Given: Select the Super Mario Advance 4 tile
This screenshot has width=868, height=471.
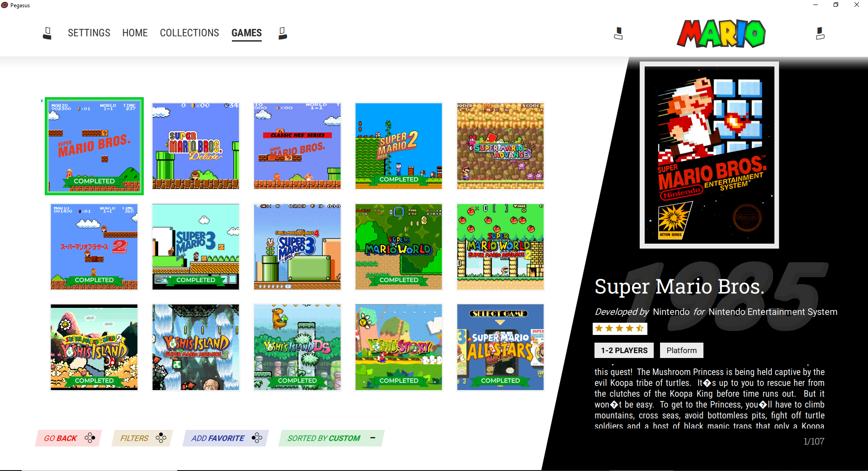Looking at the screenshot, I should click(297, 247).
